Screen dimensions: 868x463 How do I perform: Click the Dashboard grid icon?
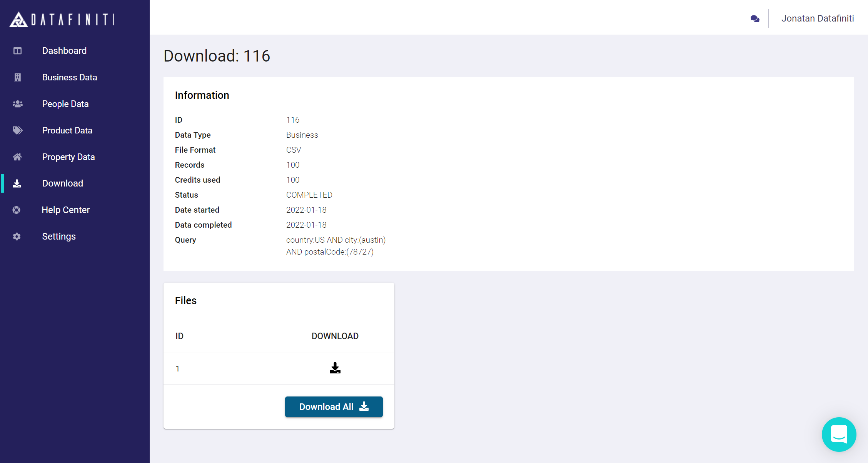point(17,51)
